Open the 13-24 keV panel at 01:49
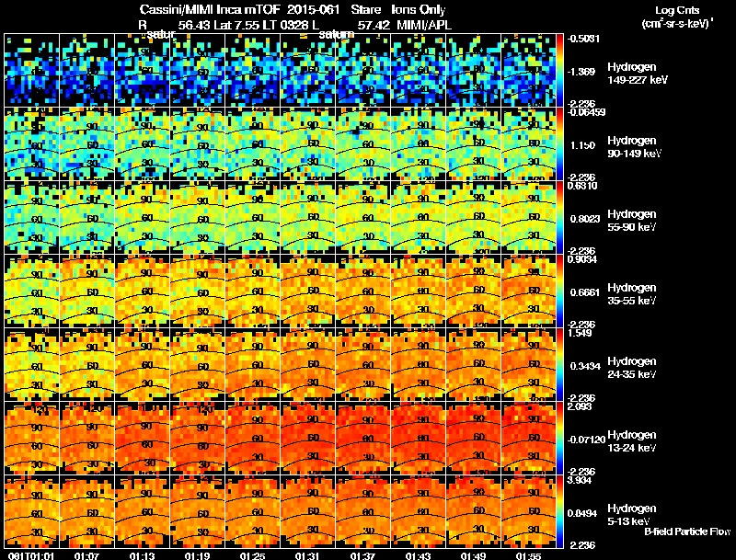Screen dimensions: 736x560 coord(473,439)
